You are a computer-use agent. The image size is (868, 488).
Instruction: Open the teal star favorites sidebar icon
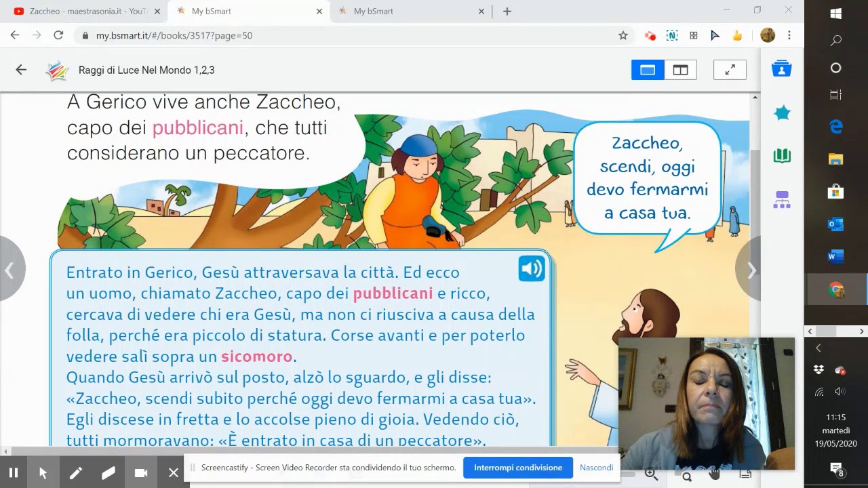[782, 113]
